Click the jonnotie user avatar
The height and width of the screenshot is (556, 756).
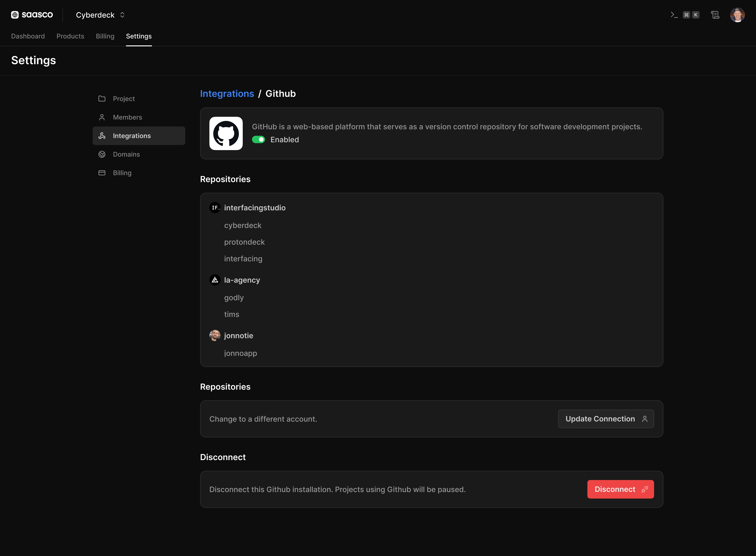pos(215,335)
